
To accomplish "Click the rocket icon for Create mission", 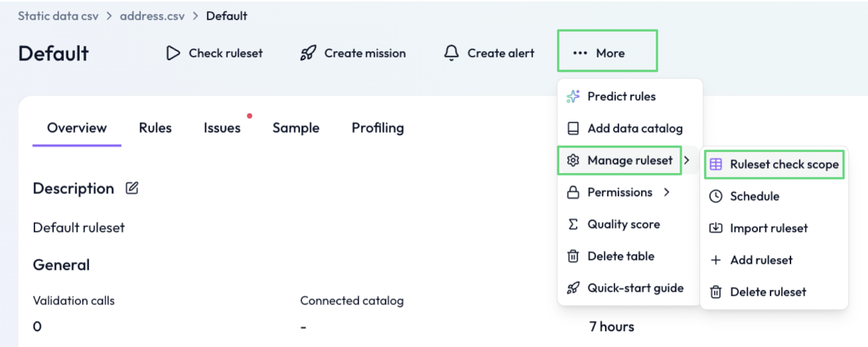I will (x=308, y=53).
